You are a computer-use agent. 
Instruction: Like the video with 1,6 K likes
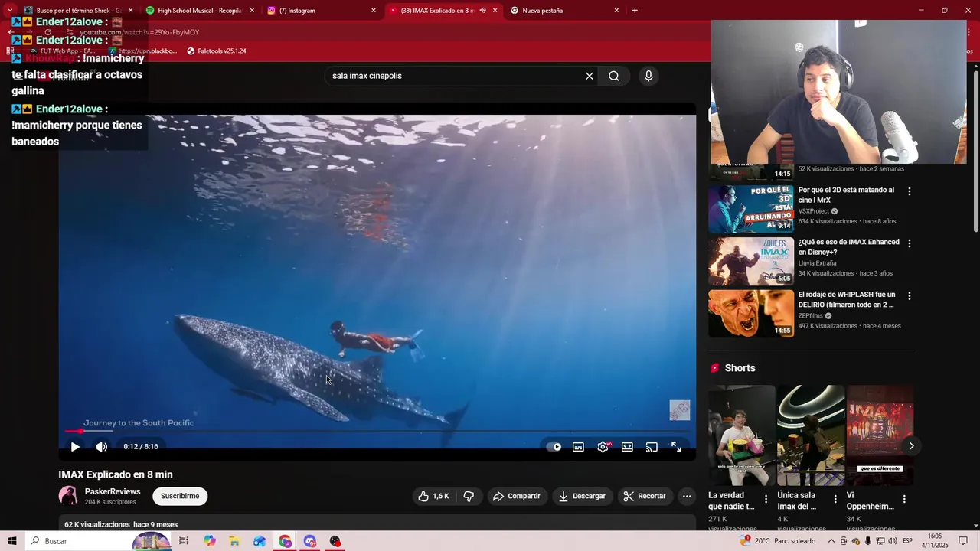pos(433,496)
